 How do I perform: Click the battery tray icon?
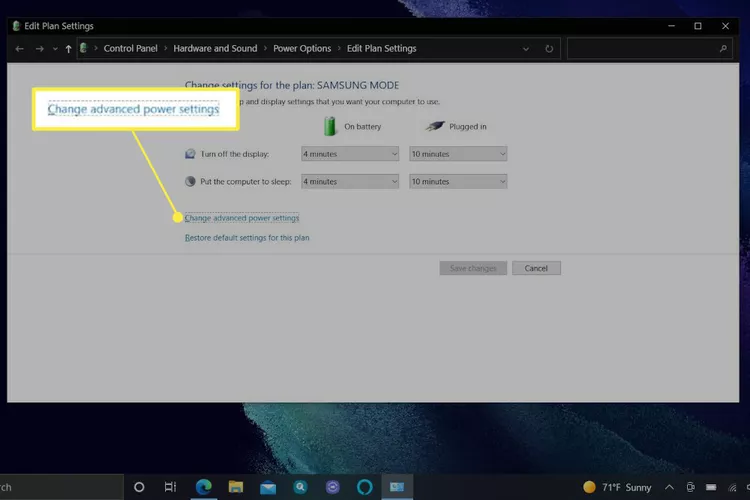[x=711, y=487]
